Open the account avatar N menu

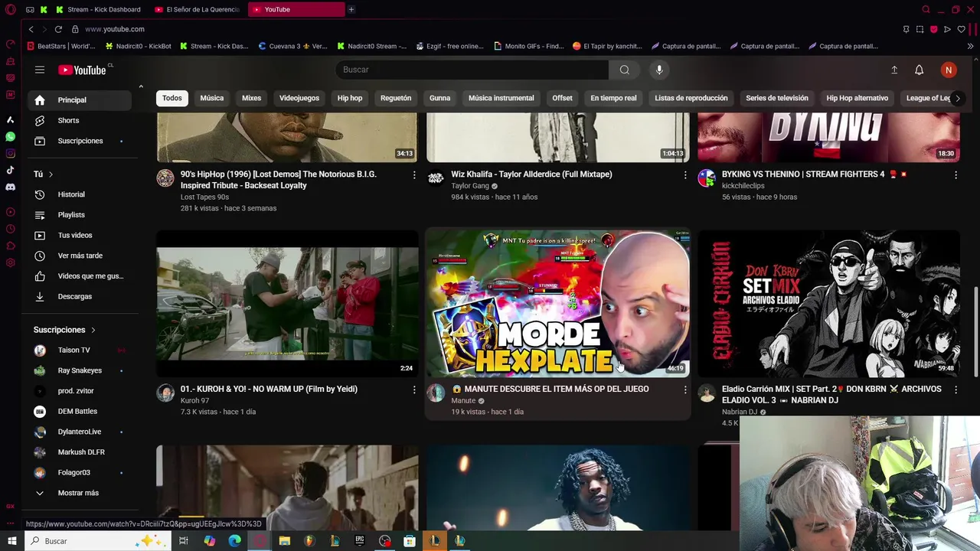(x=949, y=70)
